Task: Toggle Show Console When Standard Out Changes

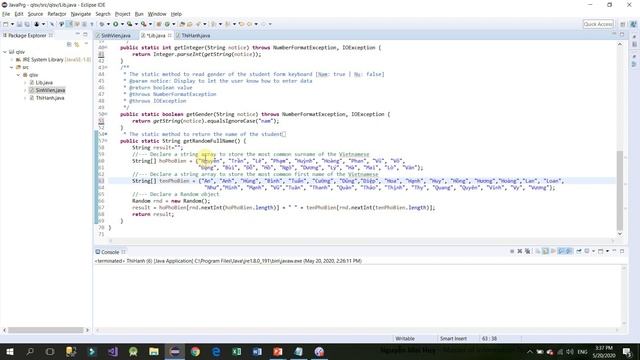Action: pyautogui.click(x=561, y=251)
